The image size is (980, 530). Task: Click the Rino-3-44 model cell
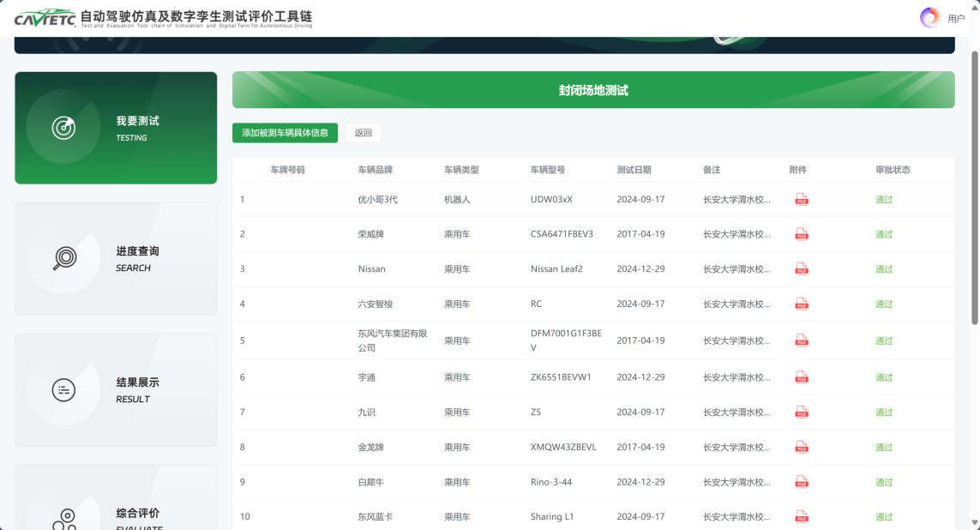click(551, 483)
